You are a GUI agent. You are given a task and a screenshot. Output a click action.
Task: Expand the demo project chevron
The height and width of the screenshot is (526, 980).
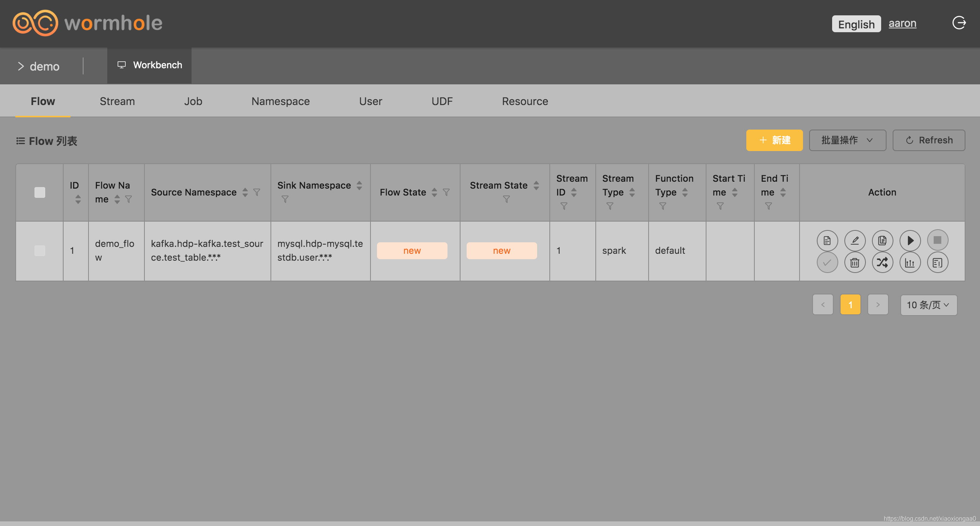pyautogui.click(x=21, y=66)
